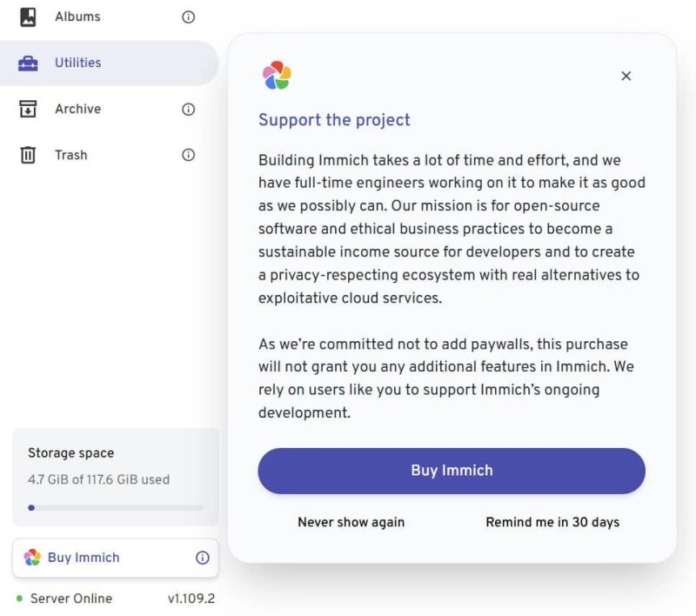
Task: Click the Immich logo in dialog
Action: point(277,76)
